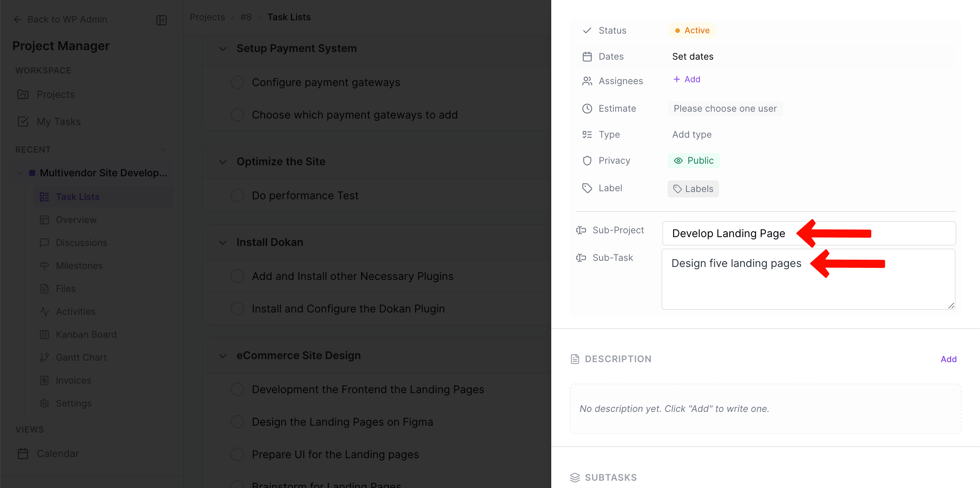Open the Gantt Chart view
Screen dimensions: 980x488
click(x=81, y=357)
